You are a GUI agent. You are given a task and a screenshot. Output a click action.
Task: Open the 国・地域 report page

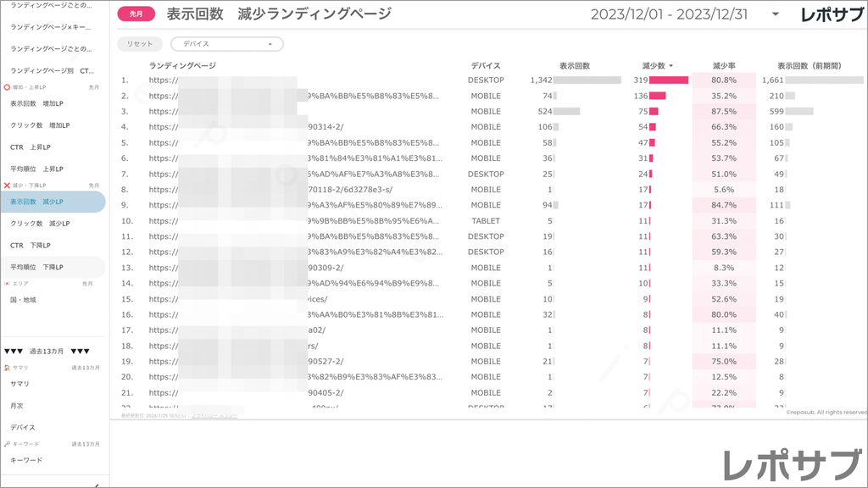pos(24,300)
